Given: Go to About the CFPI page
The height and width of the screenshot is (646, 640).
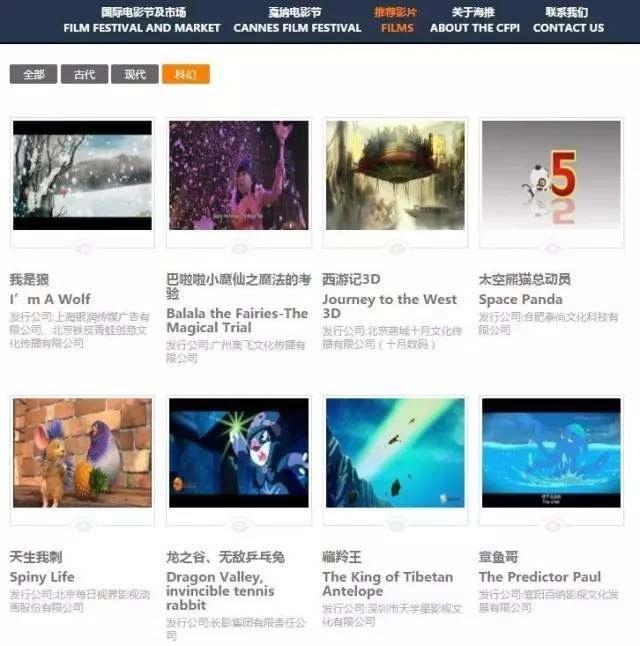Looking at the screenshot, I should click(475, 21).
